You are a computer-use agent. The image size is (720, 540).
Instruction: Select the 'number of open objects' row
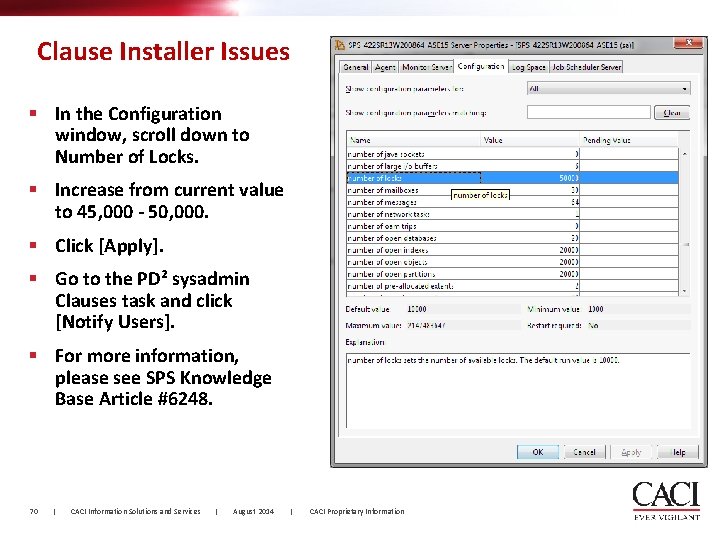coord(512,262)
